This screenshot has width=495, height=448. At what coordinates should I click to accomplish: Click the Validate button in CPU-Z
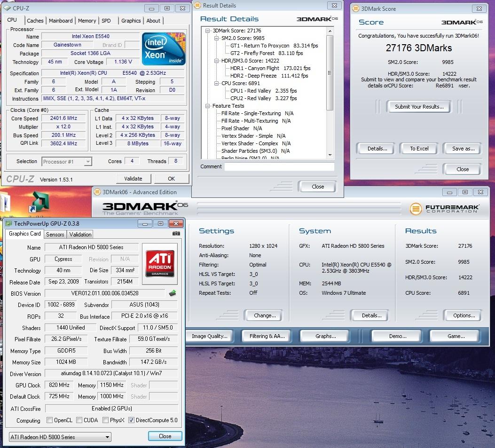pos(133,179)
